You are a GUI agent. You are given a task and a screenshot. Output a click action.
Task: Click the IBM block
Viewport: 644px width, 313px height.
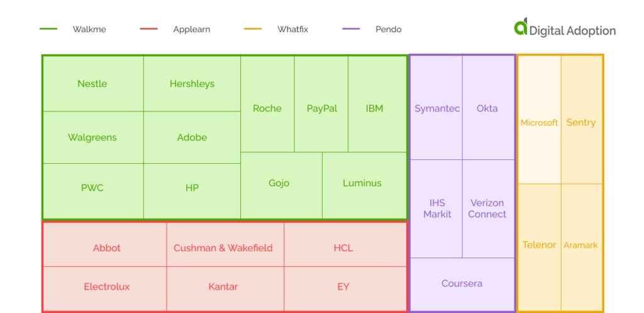click(x=374, y=108)
